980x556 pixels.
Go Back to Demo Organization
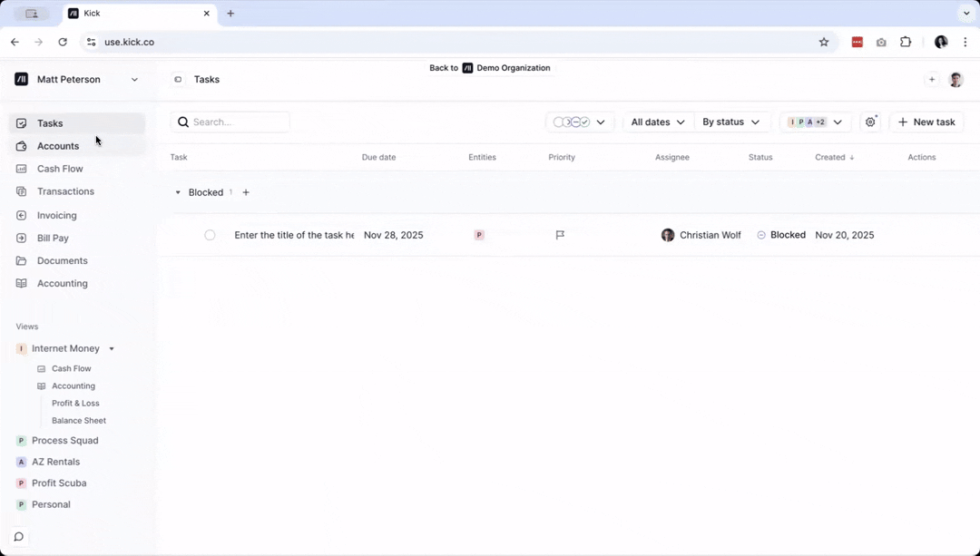coord(490,67)
